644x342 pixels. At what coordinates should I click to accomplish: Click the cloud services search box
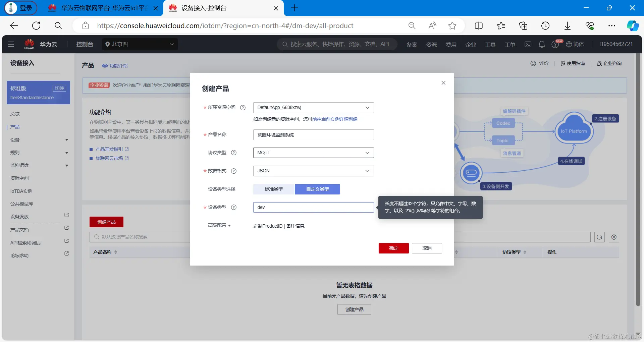337,44
